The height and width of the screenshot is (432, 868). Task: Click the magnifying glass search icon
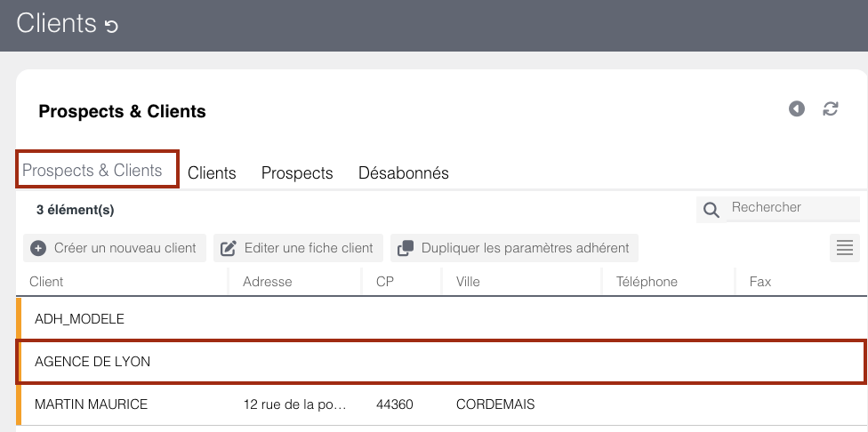(711, 210)
